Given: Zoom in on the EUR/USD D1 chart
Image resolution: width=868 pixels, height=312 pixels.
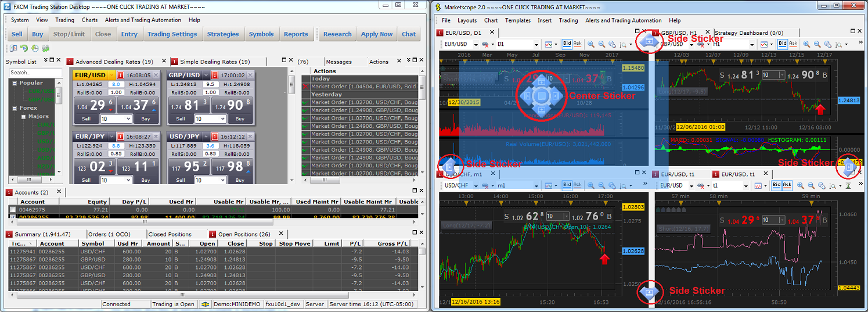Looking at the screenshot, I should [x=591, y=44].
